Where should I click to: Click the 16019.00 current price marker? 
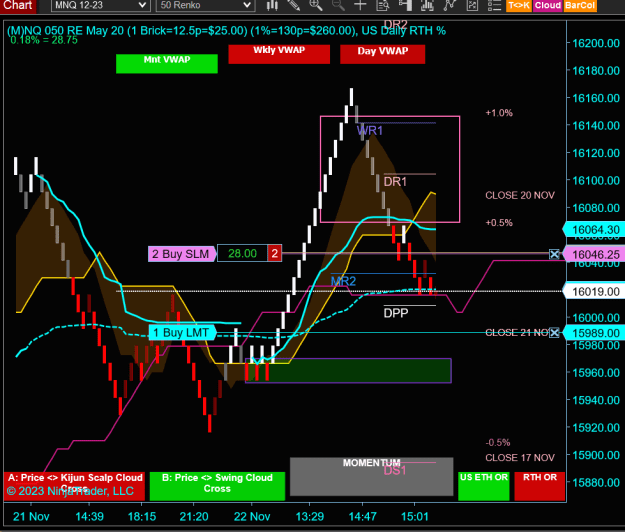click(594, 291)
